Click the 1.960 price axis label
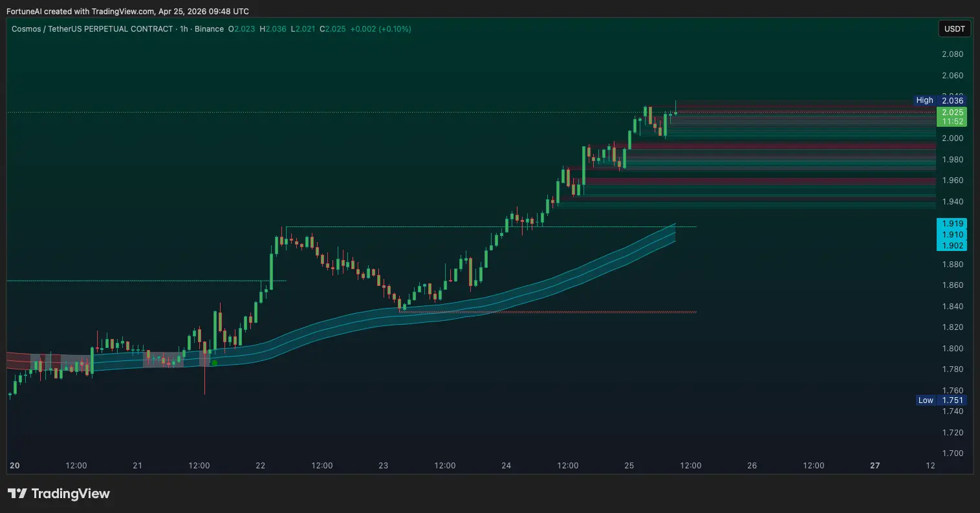The width and height of the screenshot is (980, 513). (953, 180)
